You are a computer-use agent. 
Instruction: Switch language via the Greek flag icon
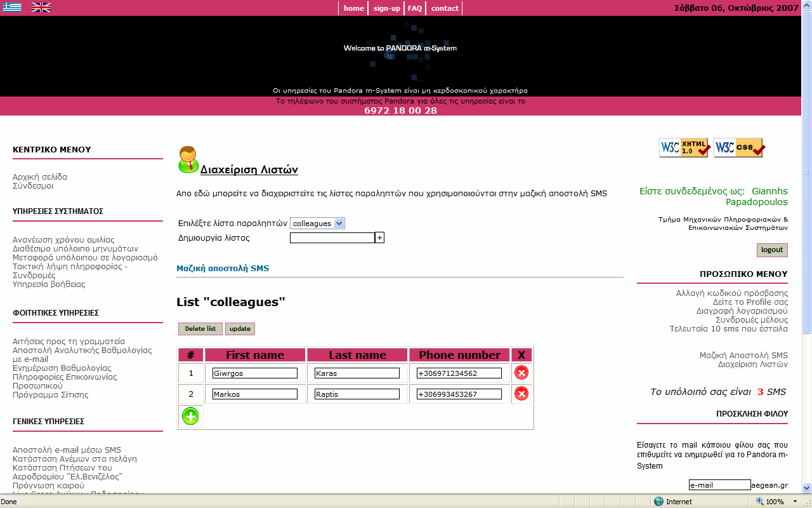(12, 8)
